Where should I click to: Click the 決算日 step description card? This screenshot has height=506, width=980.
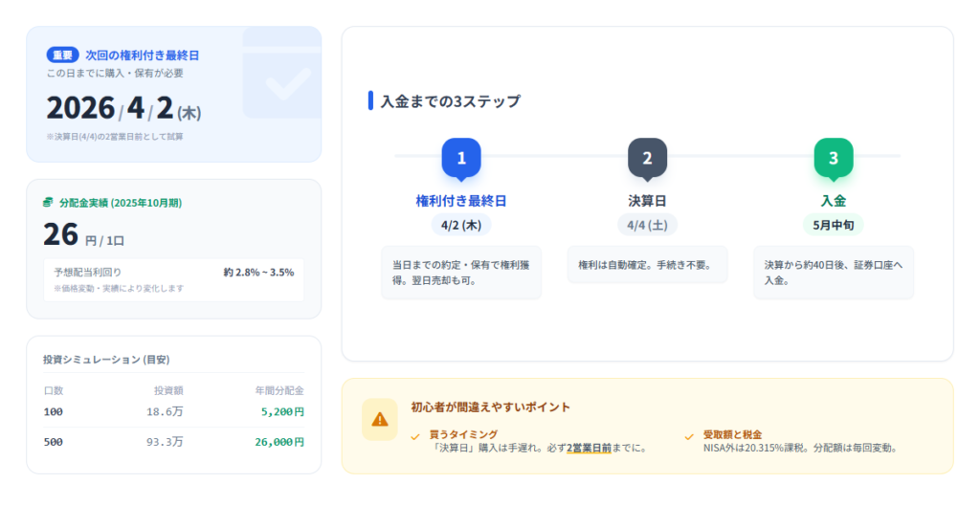(647, 264)
